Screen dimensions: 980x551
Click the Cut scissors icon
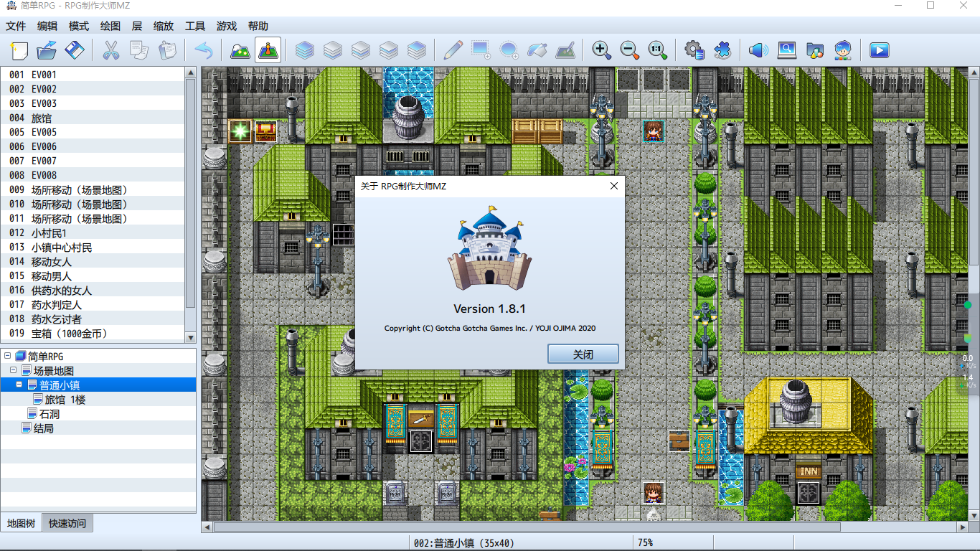click(x=110, y=50)
